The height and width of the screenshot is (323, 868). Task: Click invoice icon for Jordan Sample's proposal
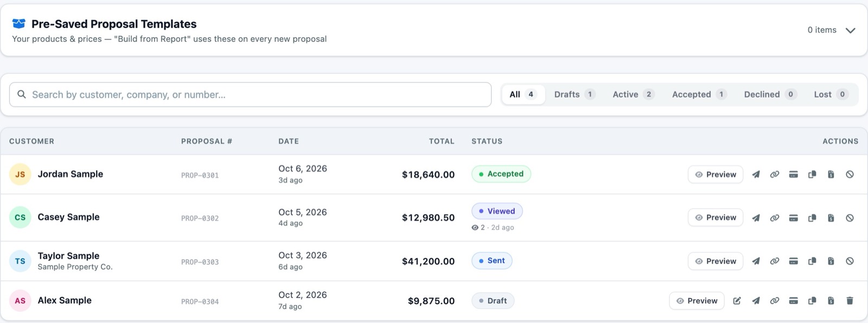click(831, 175)
